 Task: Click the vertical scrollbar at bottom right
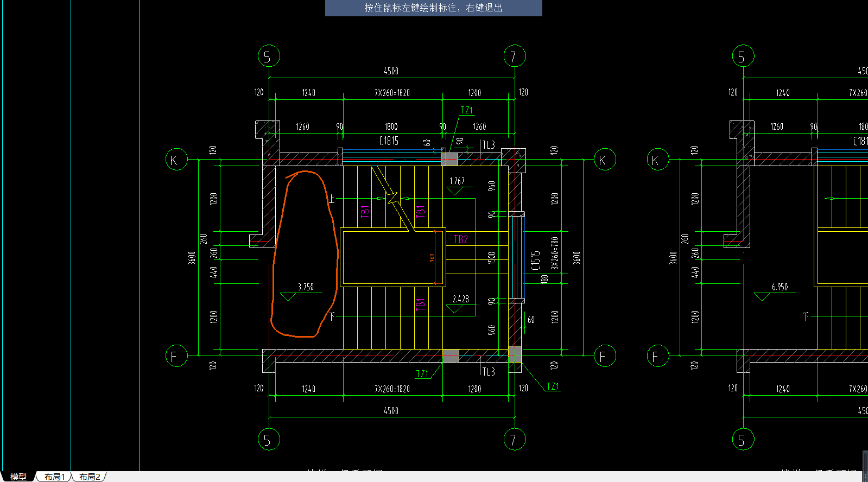coord(865,466)
